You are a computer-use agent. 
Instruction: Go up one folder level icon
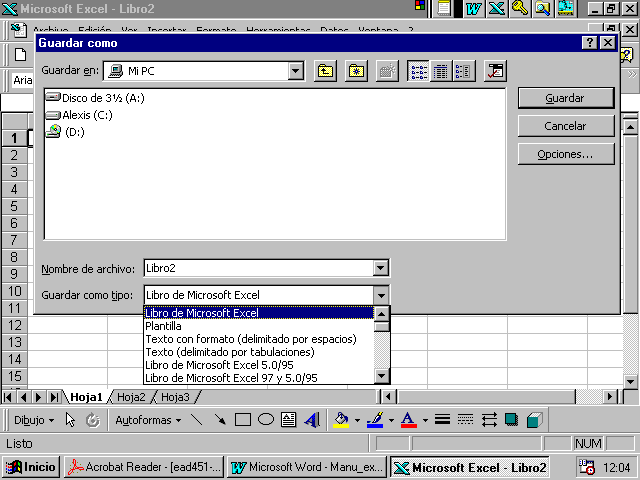tap(325, 71)
